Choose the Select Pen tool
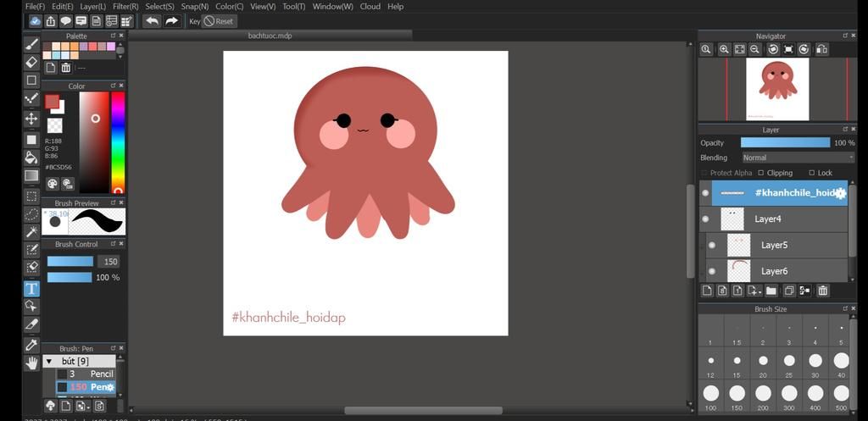 point(31,250)
